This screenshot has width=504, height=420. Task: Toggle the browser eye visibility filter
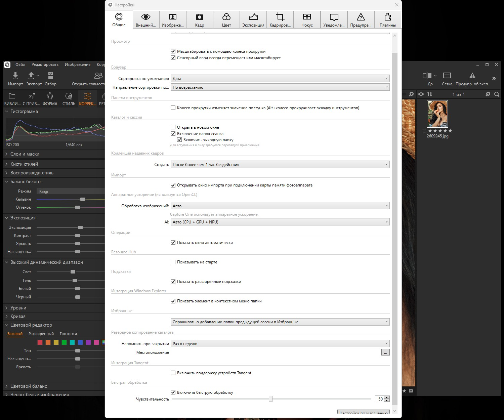point(421,94)
